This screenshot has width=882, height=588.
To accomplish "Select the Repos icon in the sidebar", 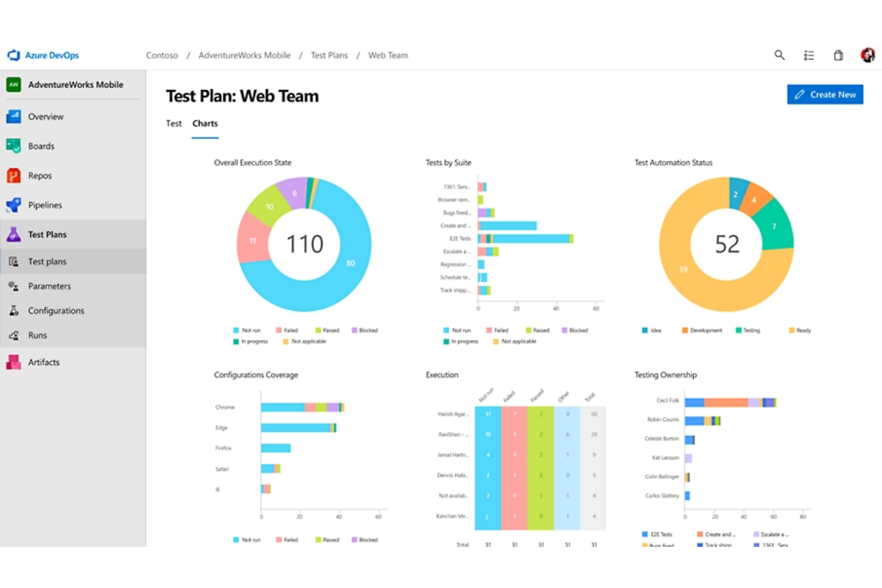I will [x=14, y=175].
